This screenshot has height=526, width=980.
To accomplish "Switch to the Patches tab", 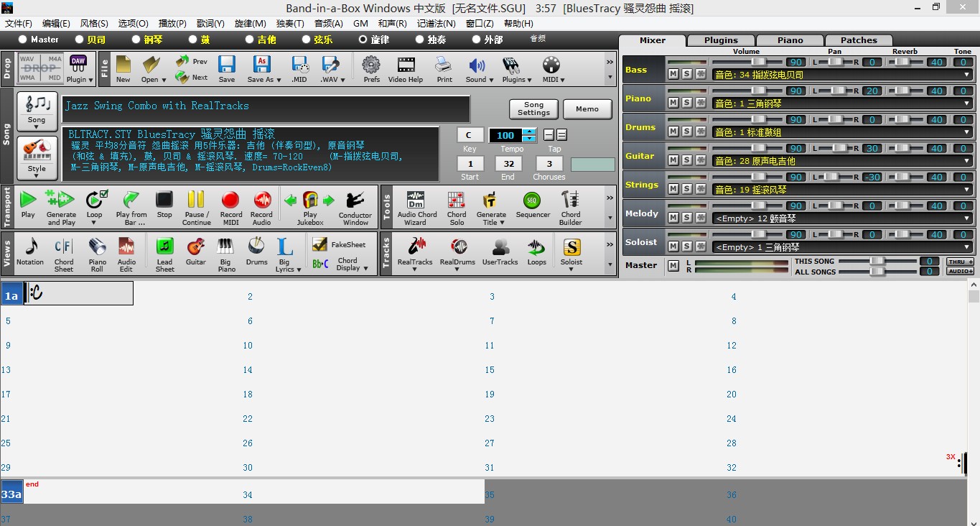I will coord(859,40).
